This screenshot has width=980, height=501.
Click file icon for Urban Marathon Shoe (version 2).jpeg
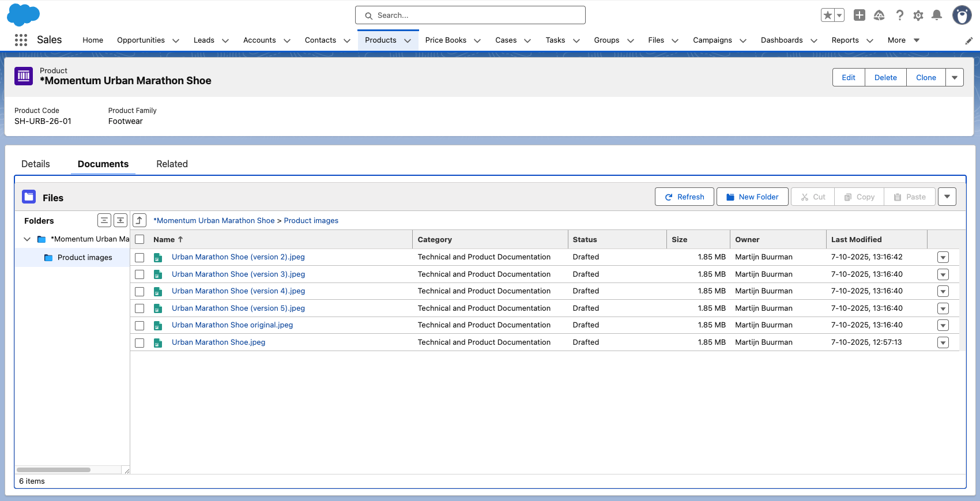point(158,257)
